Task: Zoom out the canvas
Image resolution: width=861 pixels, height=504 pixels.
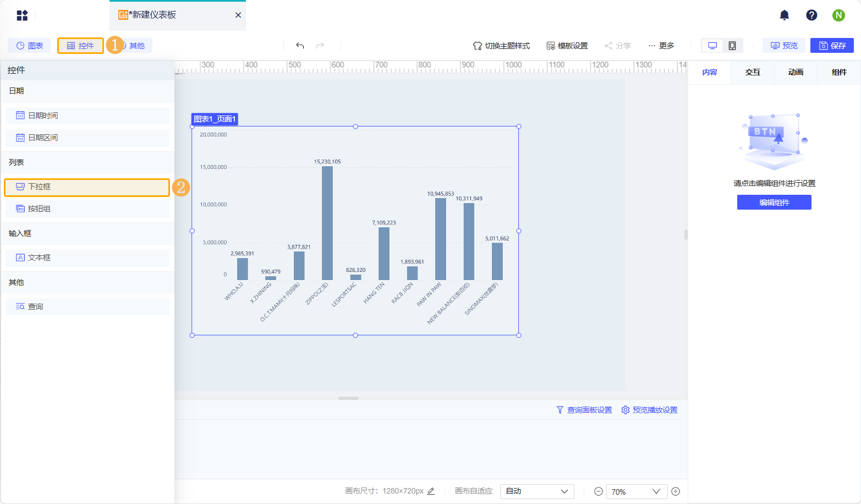Action: point(599,491)
